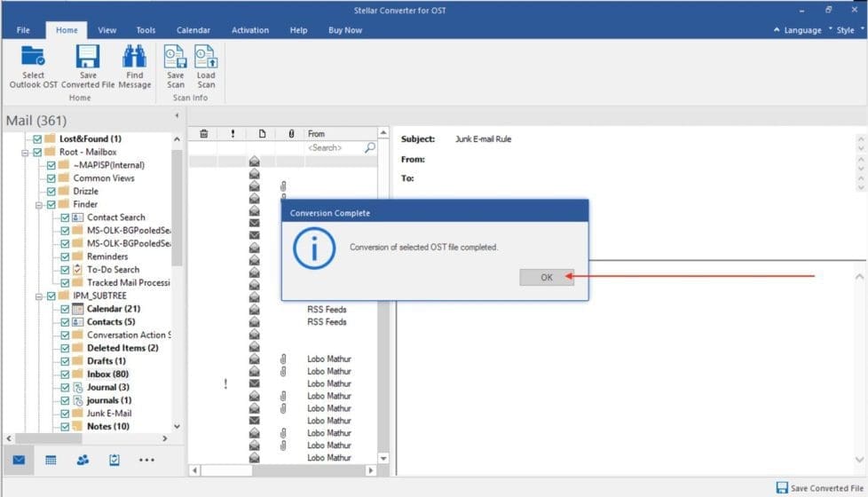Open Contacts view from bottom navigation

point(83,460)
